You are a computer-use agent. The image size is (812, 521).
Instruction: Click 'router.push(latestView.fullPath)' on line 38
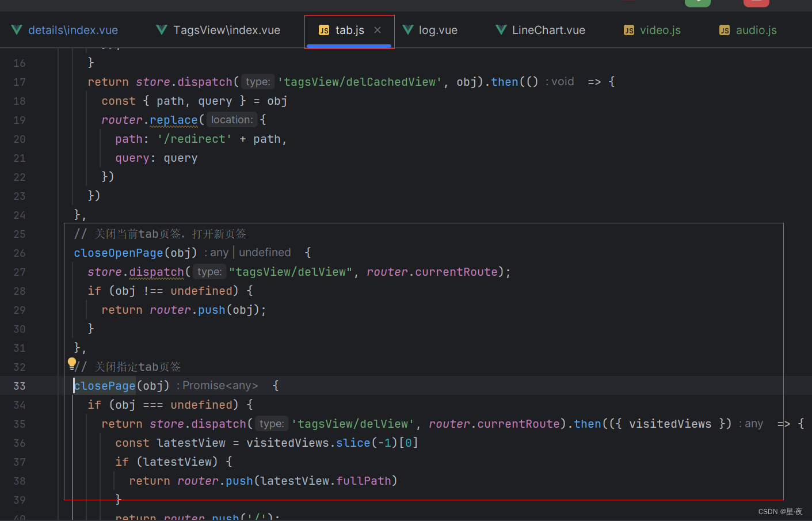287,481
